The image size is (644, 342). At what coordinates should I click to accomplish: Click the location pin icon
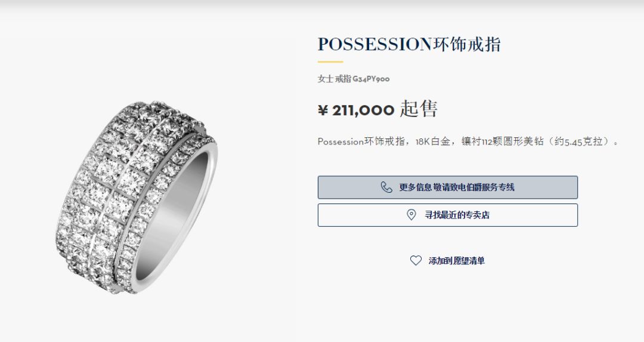click(411, 215)
